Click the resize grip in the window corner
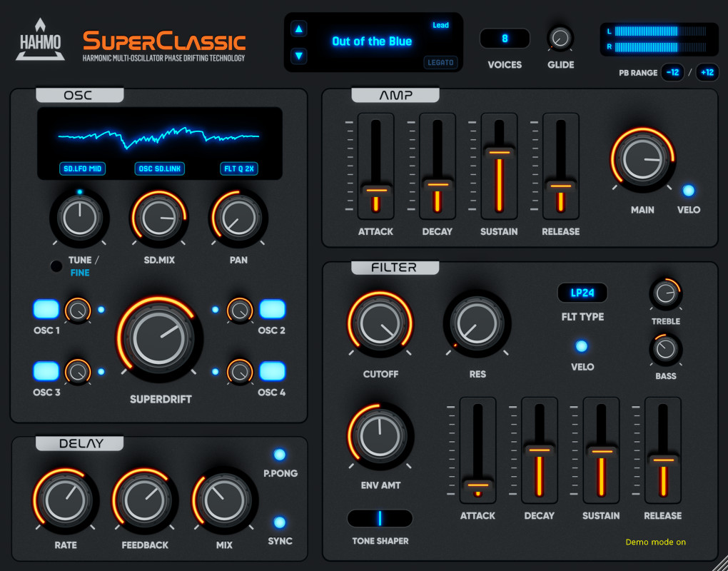This screenshot has width=728, height=571. pyautogui.click(x=720, y=563)
